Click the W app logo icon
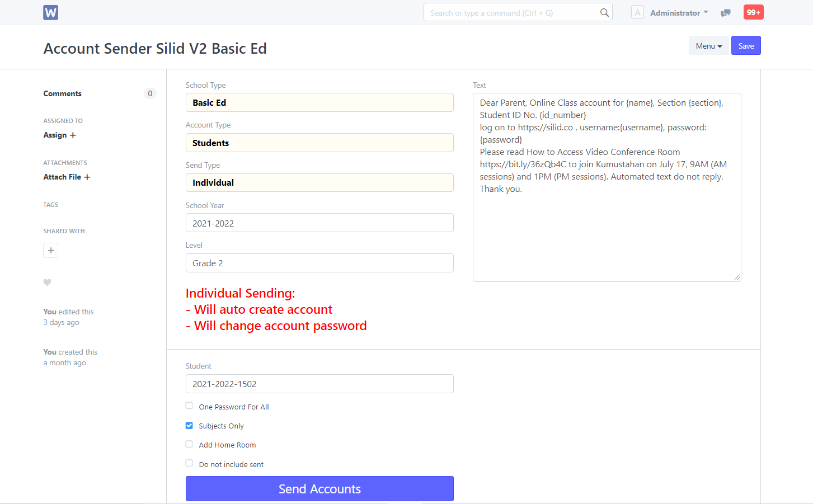 tap(51, 12)
